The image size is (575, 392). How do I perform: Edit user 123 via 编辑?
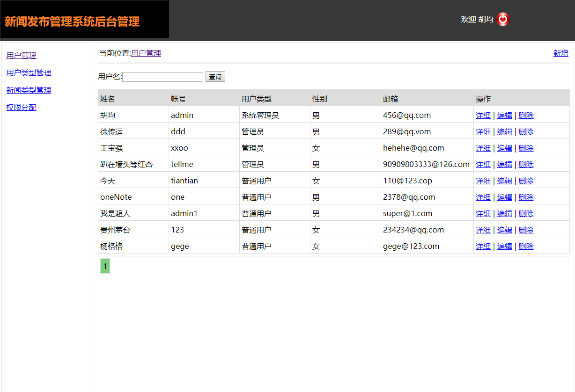coord(504,230)
